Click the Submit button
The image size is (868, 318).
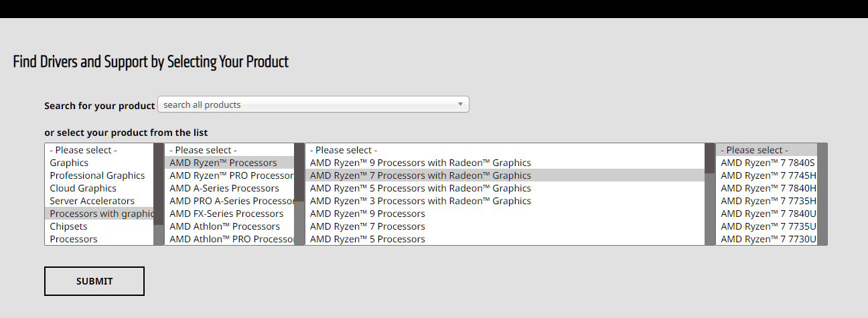[94, 281]
